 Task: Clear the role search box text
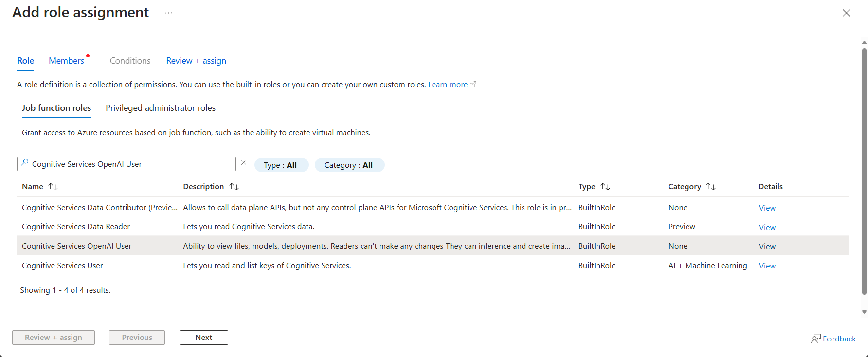pyautogui.click(x=244, y=163)
